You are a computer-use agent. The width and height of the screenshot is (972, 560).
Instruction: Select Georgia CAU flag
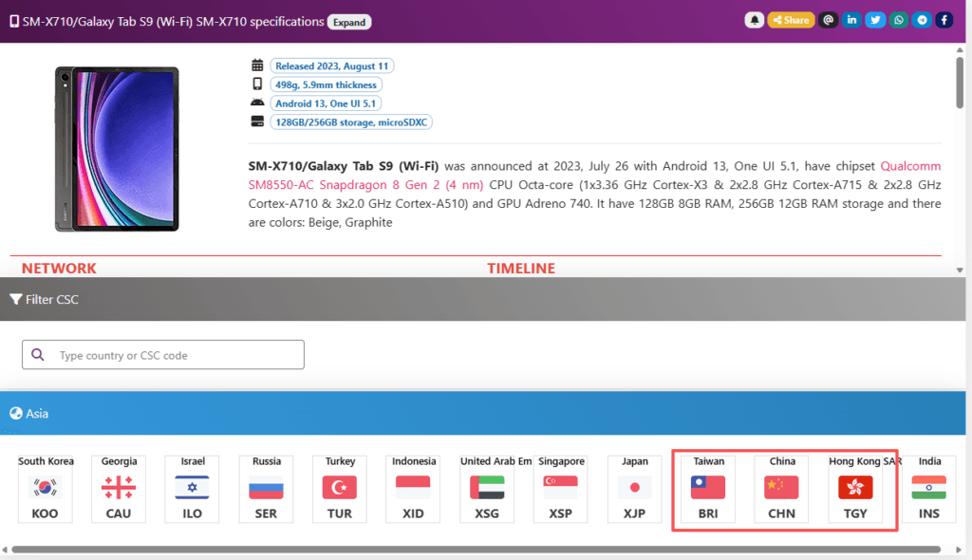pos(119,489)
